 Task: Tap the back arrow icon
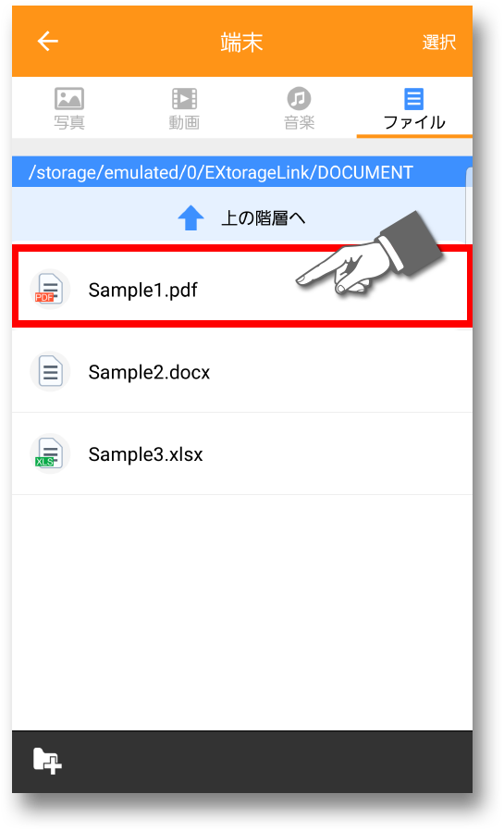tap(48, 41)
